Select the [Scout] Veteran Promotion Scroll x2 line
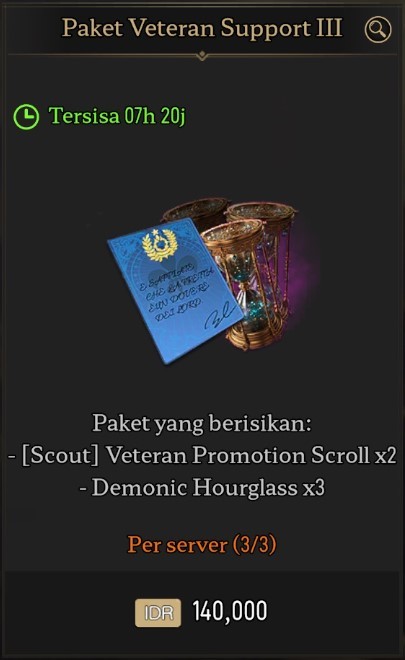 [202, 455]
